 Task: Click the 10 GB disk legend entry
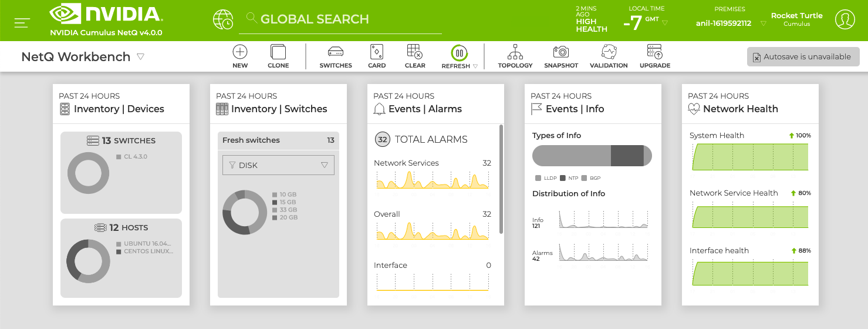point(285,194)
